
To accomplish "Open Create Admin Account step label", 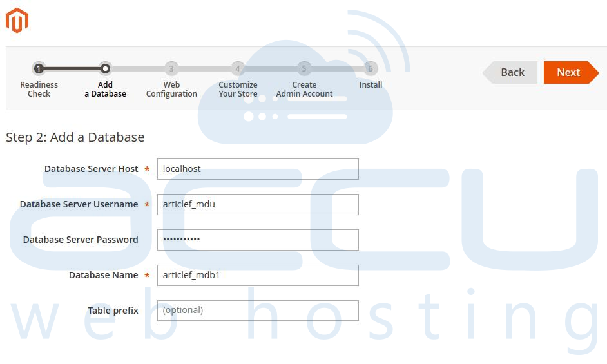I will click(304, 89).
